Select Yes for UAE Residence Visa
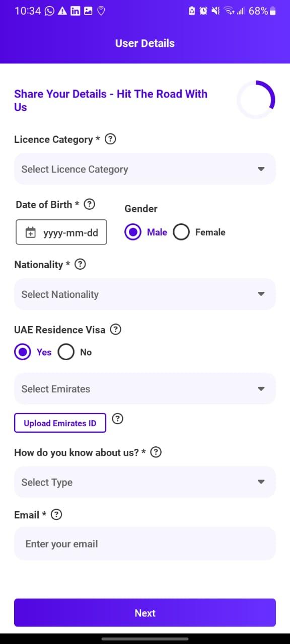This screenshot has height=644, width=290. (23, 352)
